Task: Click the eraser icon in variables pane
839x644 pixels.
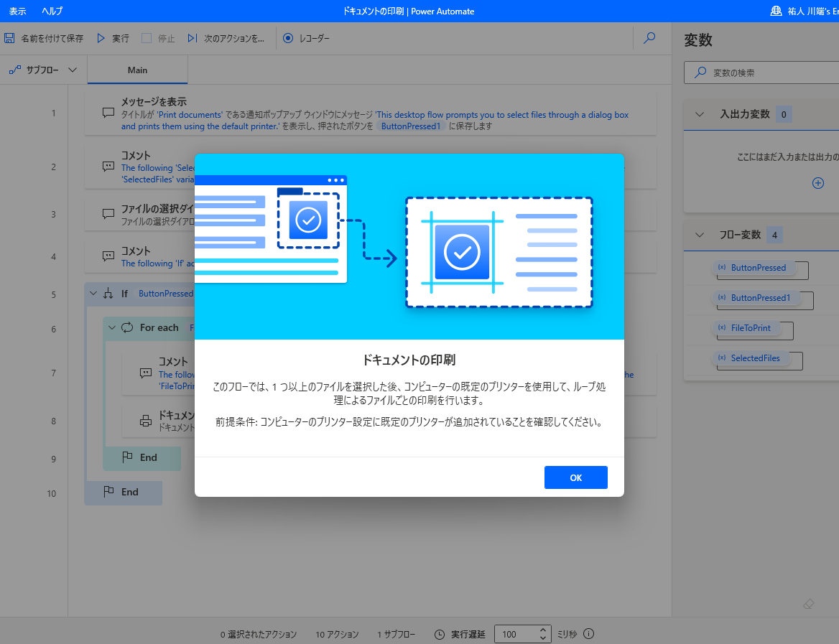Action: point(809,605)
